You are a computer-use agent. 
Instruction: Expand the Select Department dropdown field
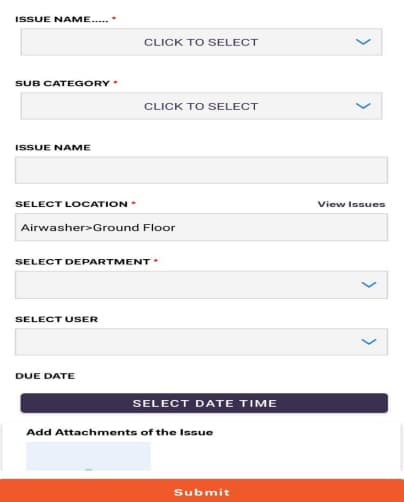point(201,285)
